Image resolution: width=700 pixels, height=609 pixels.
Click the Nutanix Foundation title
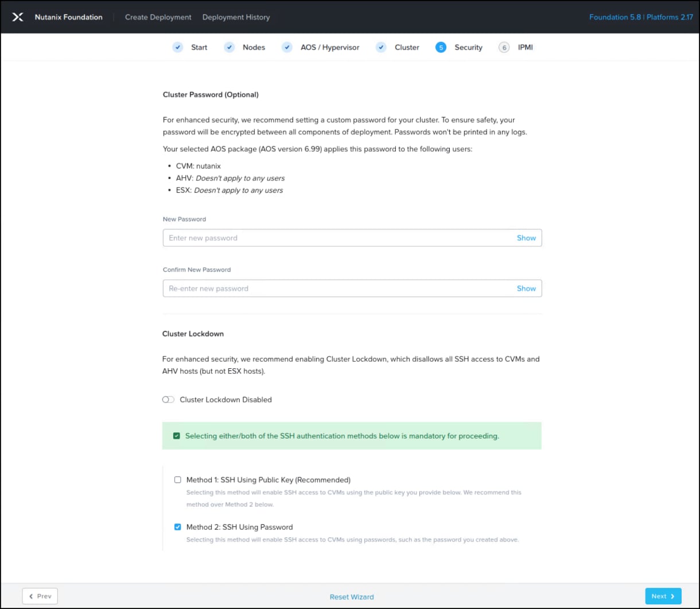(69, 17)
